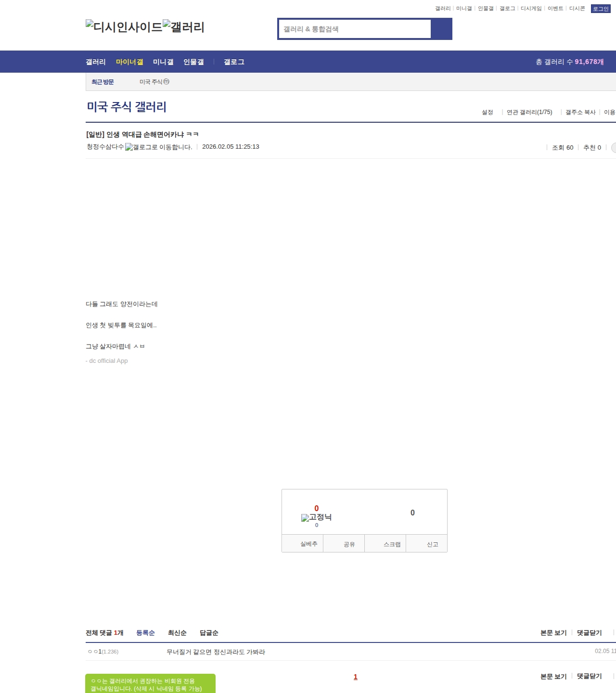Click commenter name ㅇㅇ1(1.236)
Viewport: 616px width, 693px height.
pyautogui.click(x=103, y=652)
